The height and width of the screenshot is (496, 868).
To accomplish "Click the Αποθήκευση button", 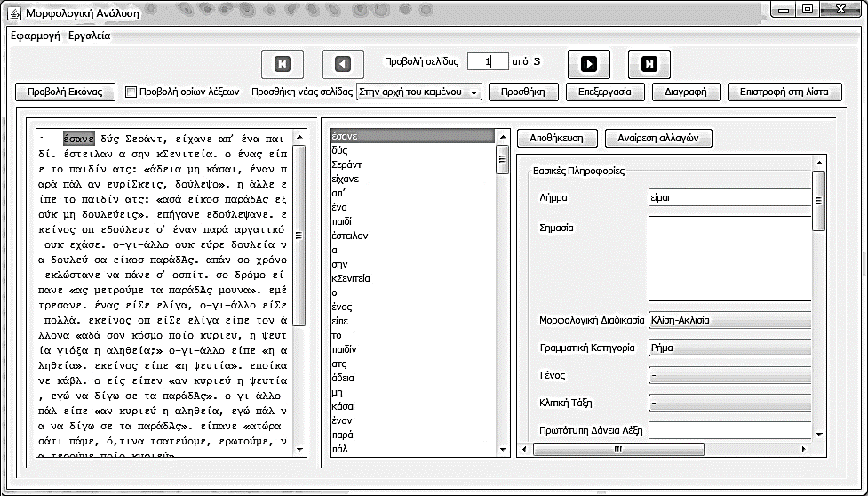I will (557, 139).
